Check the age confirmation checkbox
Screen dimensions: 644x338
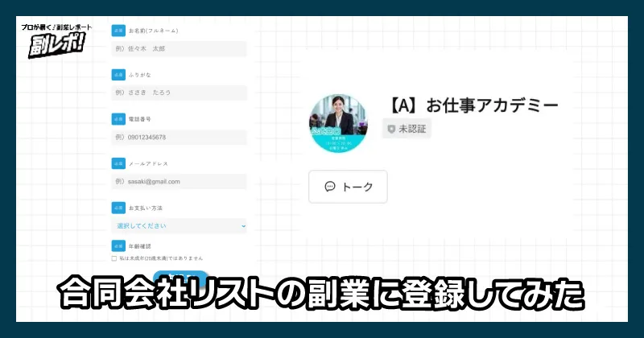(x=114, y=258)
